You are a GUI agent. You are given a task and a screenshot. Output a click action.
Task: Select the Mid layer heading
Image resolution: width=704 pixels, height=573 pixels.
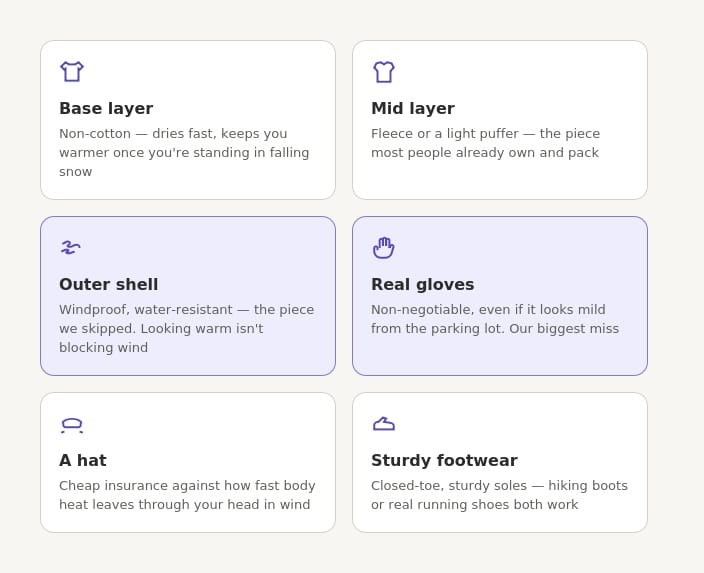click(413, 108)
